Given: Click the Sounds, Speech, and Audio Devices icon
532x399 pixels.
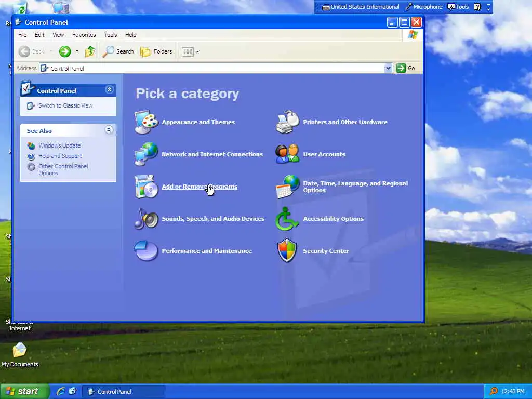Looking at the screenshot, I should (x=146, y=219).
